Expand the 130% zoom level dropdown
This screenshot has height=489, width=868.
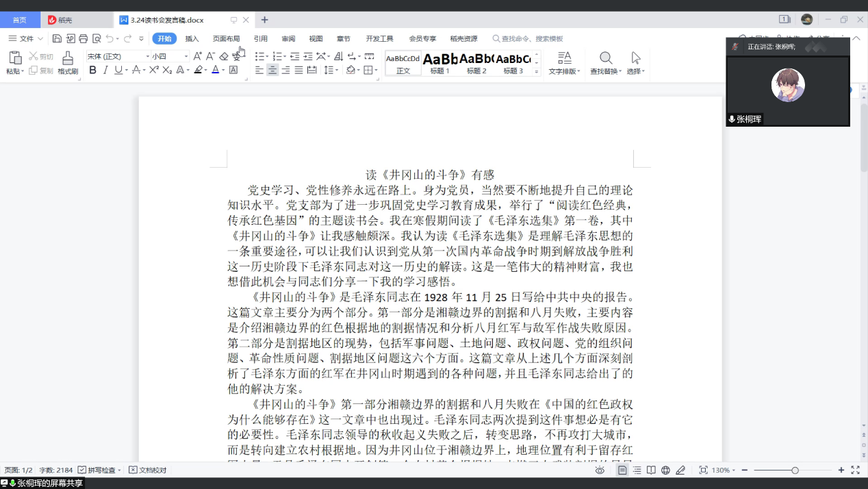(x=724, y=471)
